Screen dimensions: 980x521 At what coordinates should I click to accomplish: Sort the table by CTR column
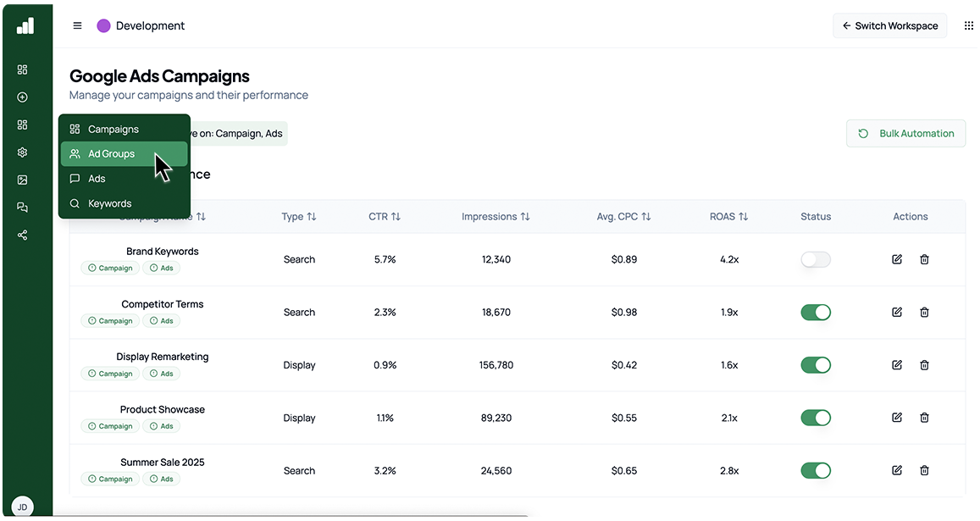click(385, 216)
